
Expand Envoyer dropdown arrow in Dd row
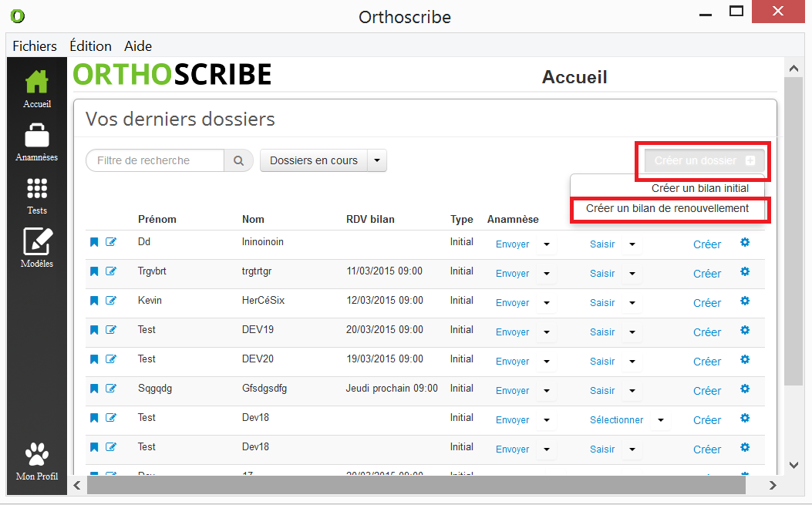point(546,244)
